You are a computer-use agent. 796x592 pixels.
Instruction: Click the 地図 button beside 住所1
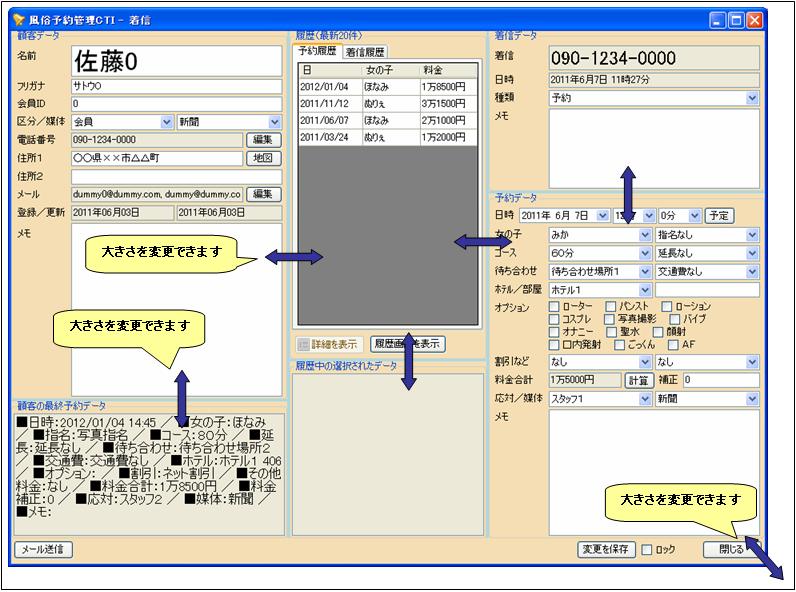263,158
